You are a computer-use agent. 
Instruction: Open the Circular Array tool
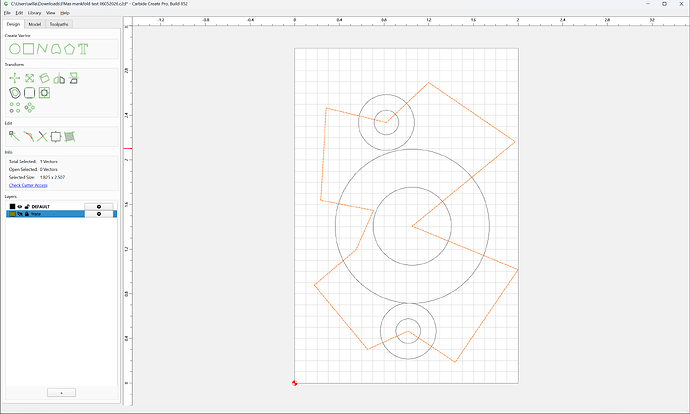(x=29, y=107)
